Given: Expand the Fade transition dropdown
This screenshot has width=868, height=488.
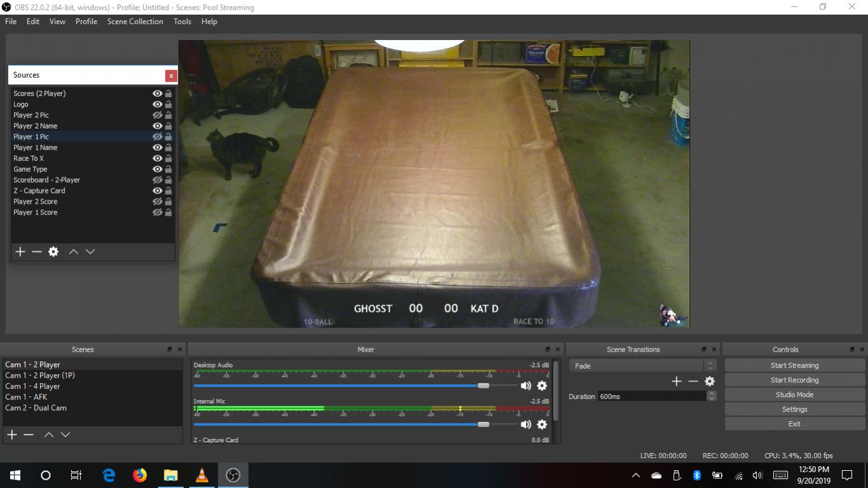Looking at the screenshot, I should (x=710, y=366).
